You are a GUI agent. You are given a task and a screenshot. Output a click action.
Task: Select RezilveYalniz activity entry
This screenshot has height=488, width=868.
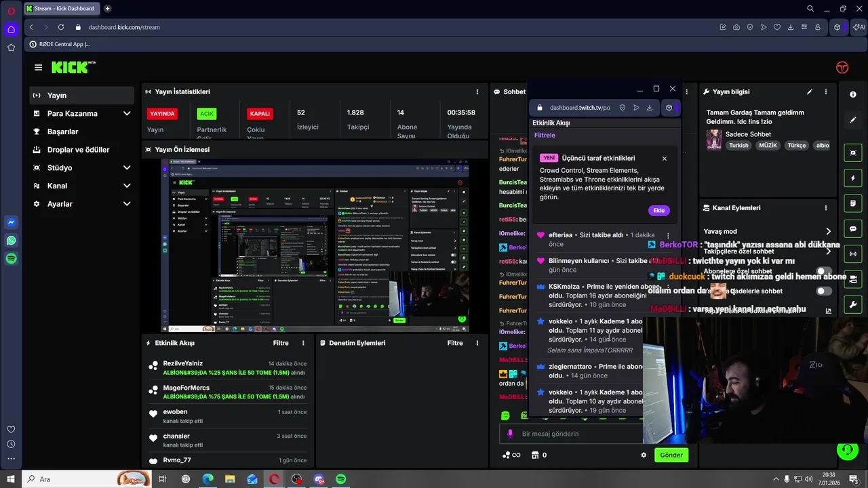pos(227,368)
